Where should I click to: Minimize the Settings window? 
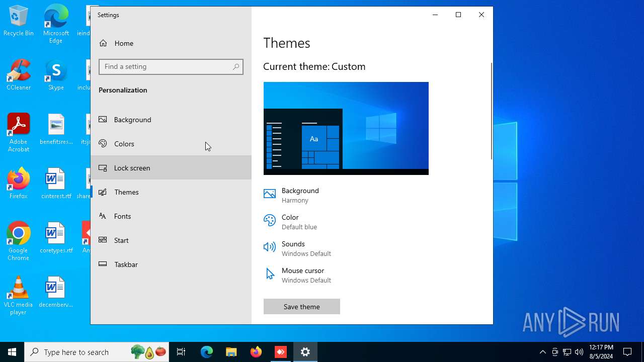click(435, 15)
